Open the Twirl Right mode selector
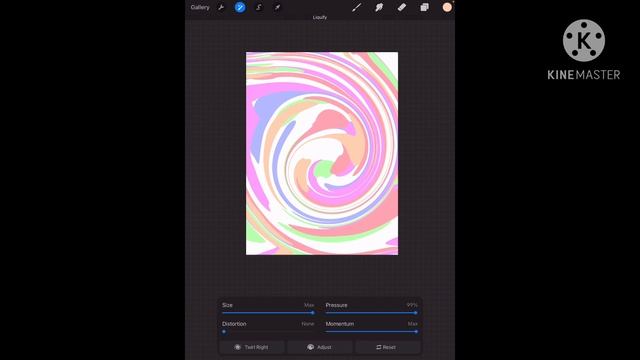 (252, 347)
